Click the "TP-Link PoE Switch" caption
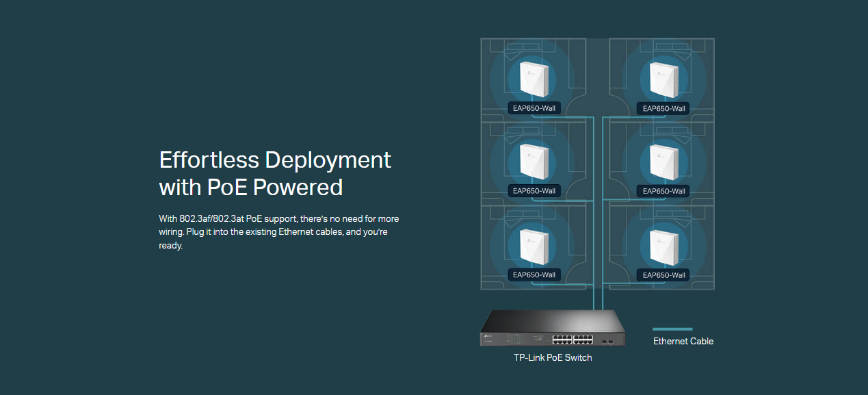The width and height of the screenshot is (868, 395). pyautogui.click(x=553, y=357)
